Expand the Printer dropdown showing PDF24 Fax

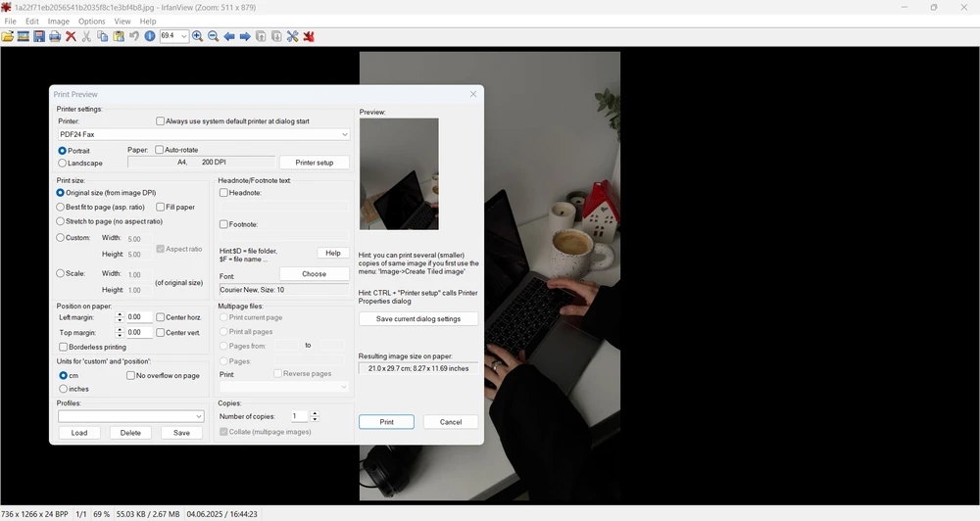click(x=344, y=134)
